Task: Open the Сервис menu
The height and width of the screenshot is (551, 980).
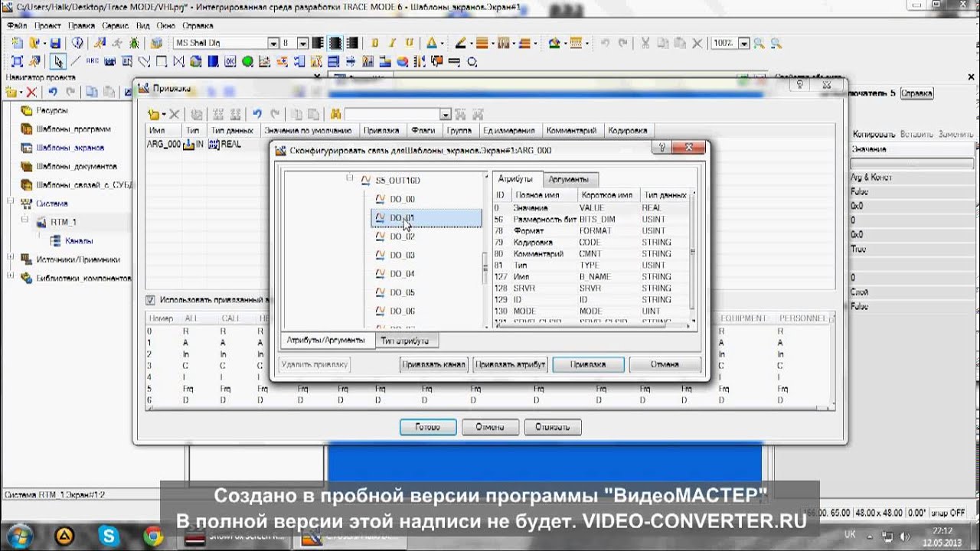Action: pos(115,25)
